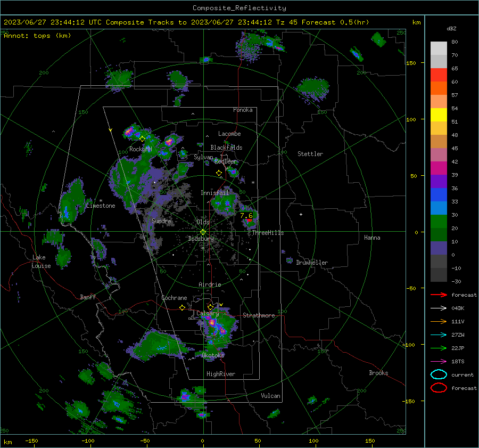
Task: Click the Limestone label
Action: click(x=101, y=206)
